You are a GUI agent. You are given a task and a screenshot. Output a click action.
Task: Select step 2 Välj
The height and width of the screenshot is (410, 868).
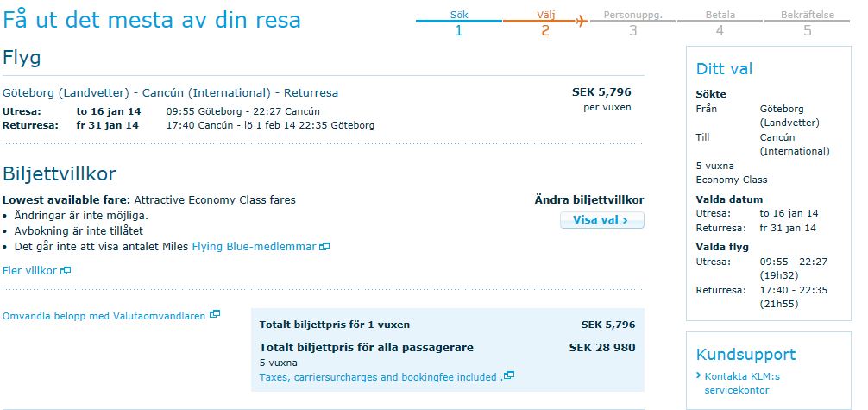coord(545,23)
